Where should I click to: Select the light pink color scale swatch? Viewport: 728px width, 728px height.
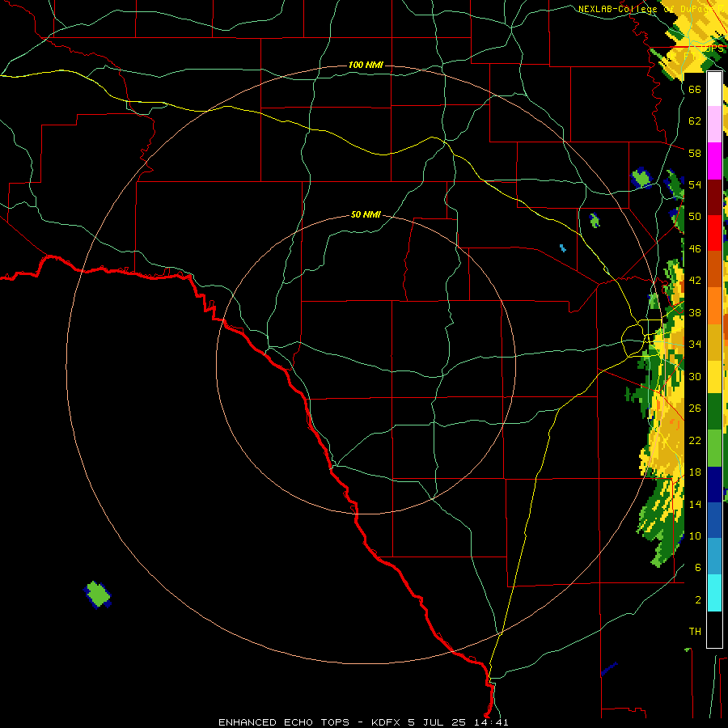714,125
